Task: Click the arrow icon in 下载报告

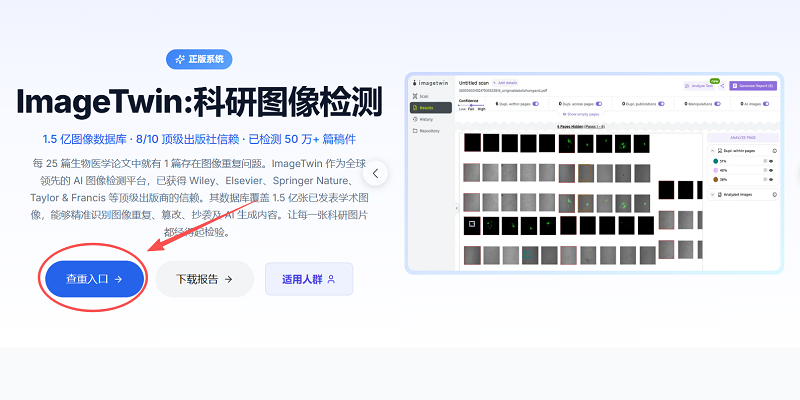Action: click(x=229, y=279)
